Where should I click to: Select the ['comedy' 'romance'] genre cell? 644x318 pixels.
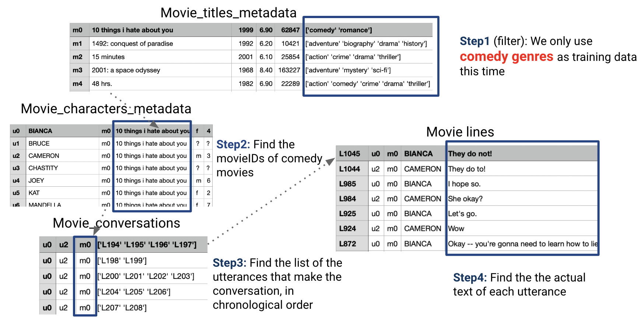[x=339, y=30]
